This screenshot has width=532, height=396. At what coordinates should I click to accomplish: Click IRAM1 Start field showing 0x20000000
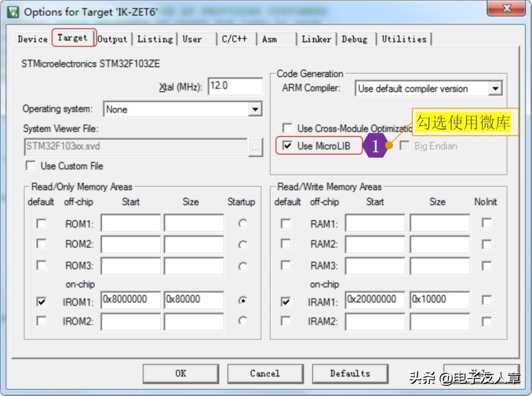[375, 300]
